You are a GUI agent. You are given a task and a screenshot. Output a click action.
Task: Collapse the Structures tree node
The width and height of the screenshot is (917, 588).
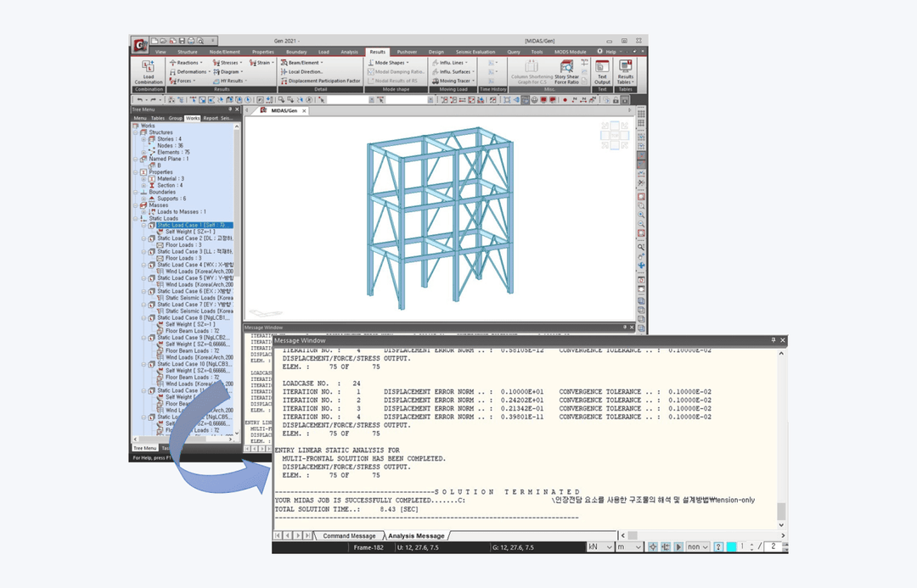pyautogui.click(x=136, y=132)
